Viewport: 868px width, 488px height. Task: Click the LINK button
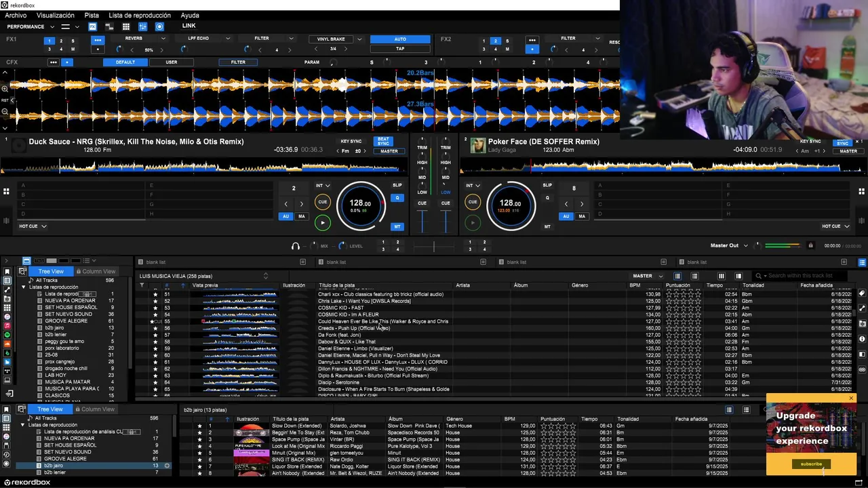click(x=189, y=26)
